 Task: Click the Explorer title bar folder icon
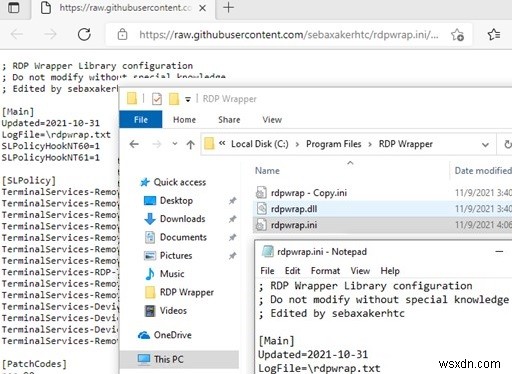(132, 99)
